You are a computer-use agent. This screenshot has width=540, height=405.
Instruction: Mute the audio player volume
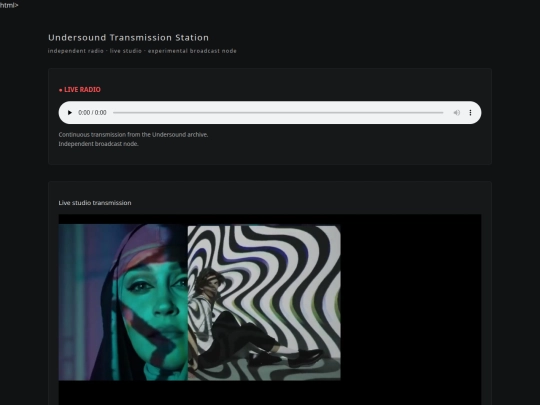click(x=457, y=113)
